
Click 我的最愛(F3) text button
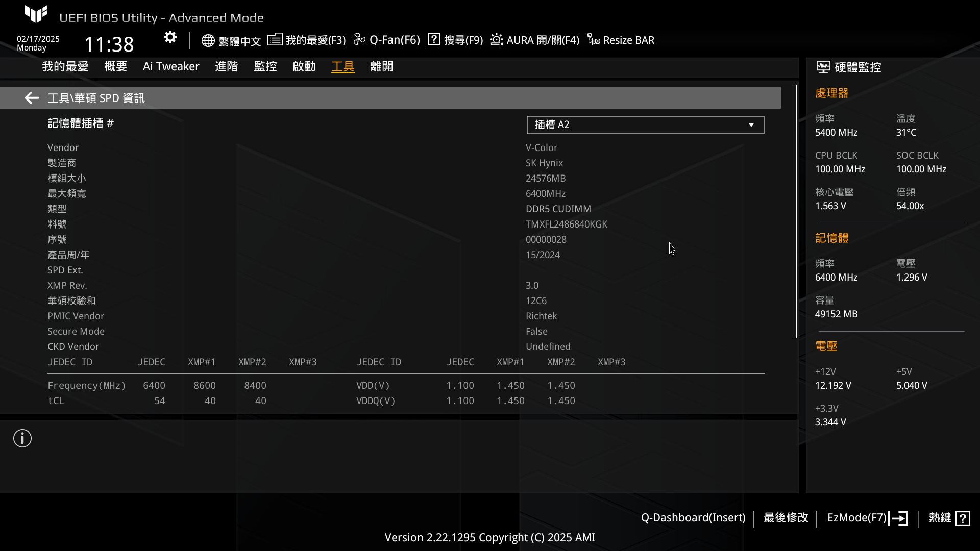pos(315,40)
